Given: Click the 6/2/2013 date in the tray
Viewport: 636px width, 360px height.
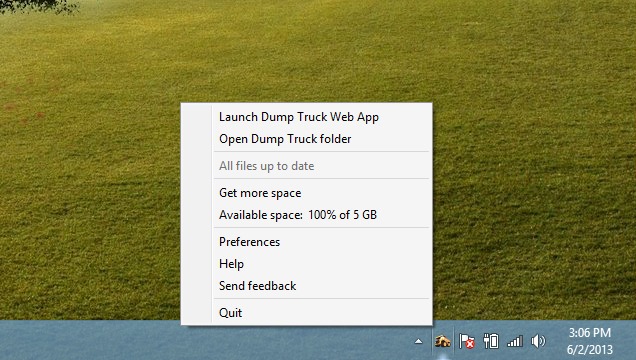Looking at the screenshot, I should coord(589,349).
